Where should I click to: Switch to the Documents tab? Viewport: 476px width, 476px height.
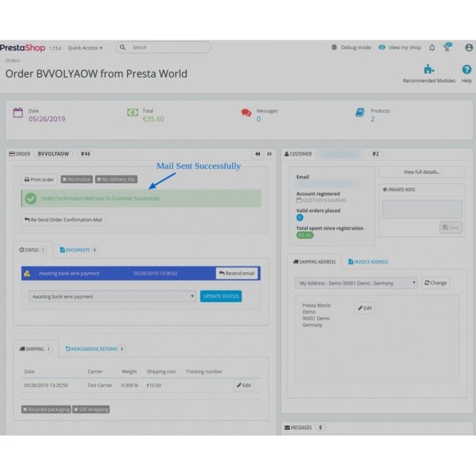tap(78, 250)
